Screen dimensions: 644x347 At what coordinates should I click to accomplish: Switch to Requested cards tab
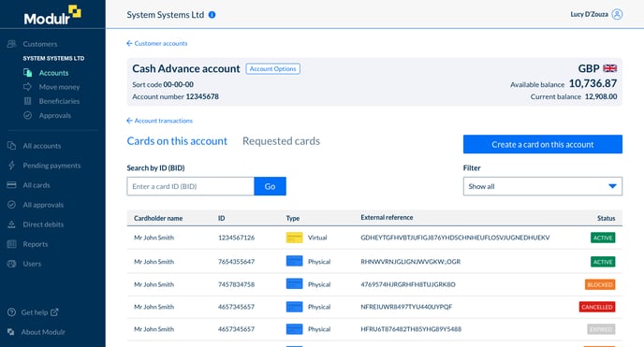click(281, 141)
